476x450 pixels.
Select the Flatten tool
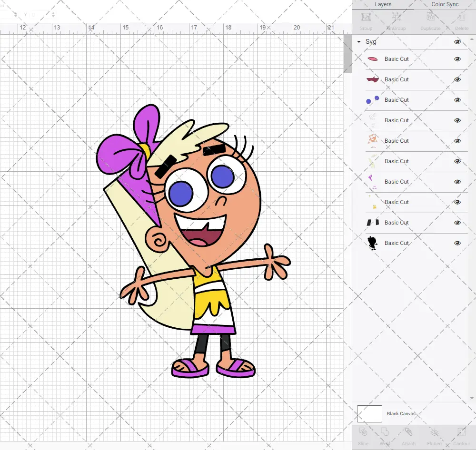(x=435, y=432)
